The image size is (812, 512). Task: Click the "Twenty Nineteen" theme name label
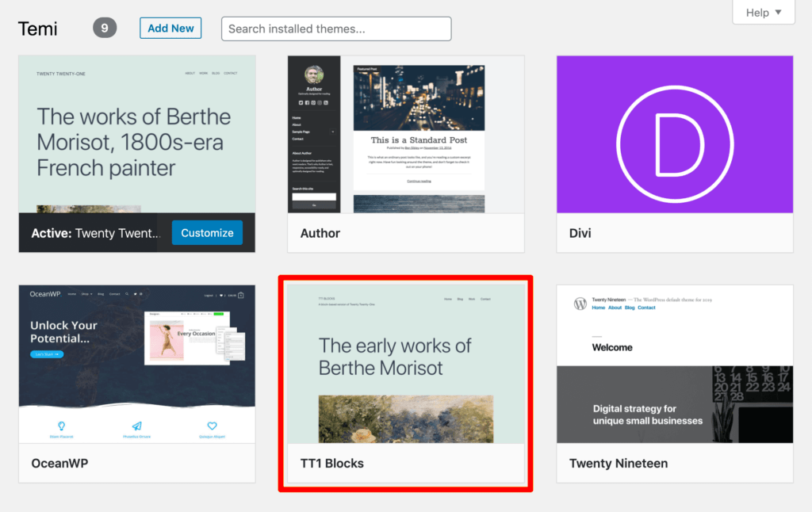coord(619,464)
